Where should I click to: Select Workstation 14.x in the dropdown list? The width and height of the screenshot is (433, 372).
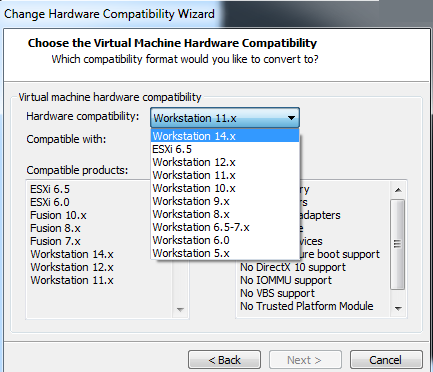coord(225,136)
